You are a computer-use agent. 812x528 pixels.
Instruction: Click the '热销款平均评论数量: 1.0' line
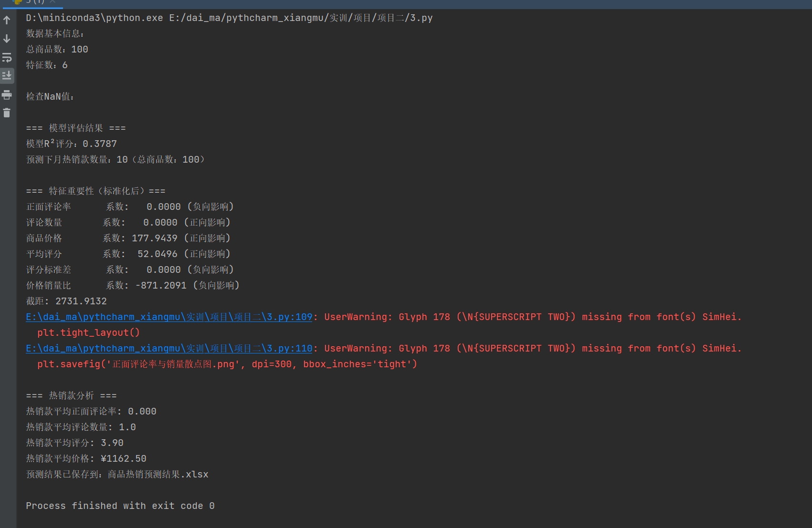81,427
